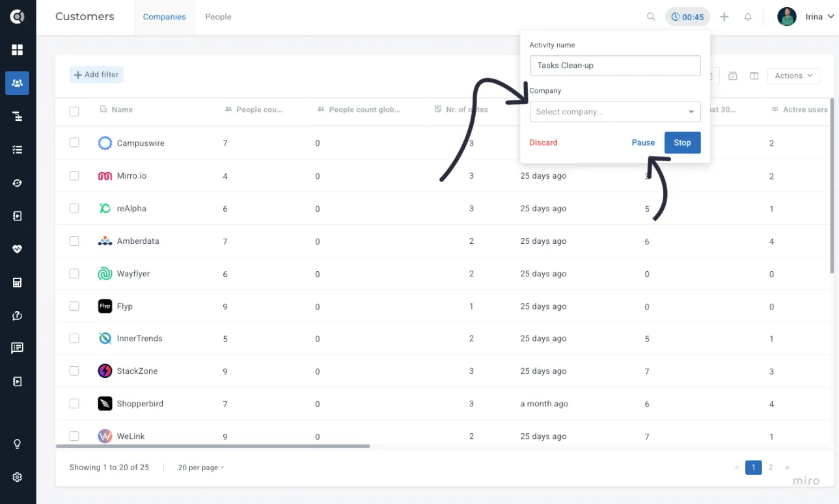839x504 pixels.
Task: Tick the select-all checkbox in table header
Action: tap(74, 111)
